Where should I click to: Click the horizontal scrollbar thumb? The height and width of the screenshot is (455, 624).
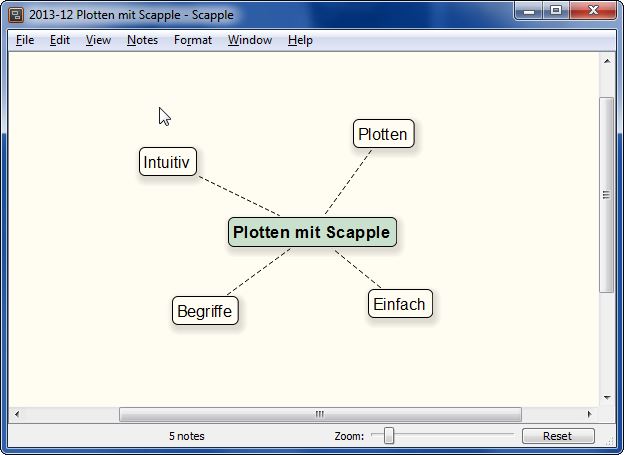pyautogui.click(x=320, y=414)
